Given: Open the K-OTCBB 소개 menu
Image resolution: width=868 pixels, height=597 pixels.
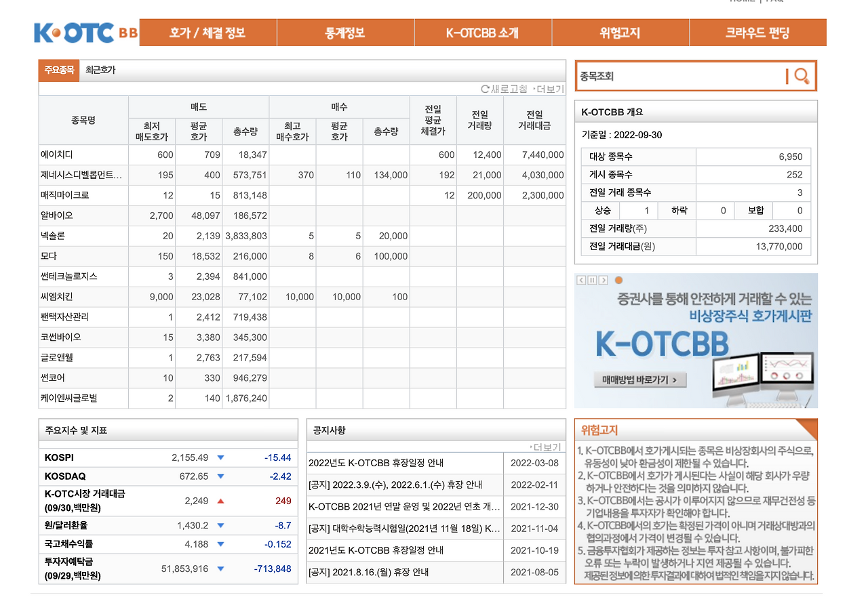Looking at the screenshot, I should [x=483, y=31].
